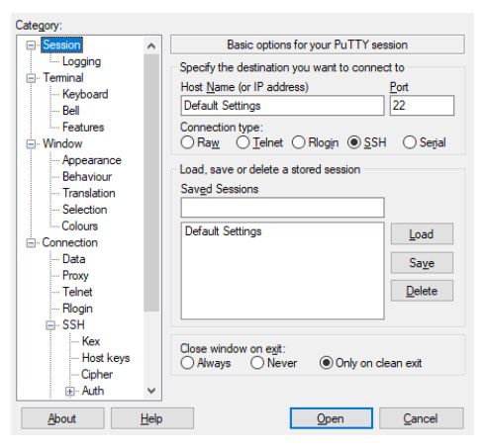Viewport: 484px width, 448px height.
Task: Collapse the SSH tree branch
Action: pos(50,325)
